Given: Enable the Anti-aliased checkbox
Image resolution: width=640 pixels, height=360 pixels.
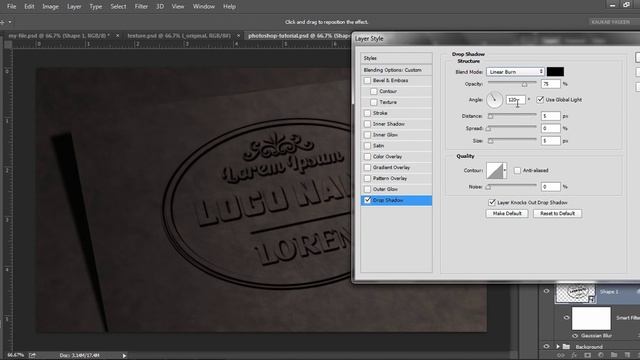Looking at the screenshot, I should click(x=517, y=171).
